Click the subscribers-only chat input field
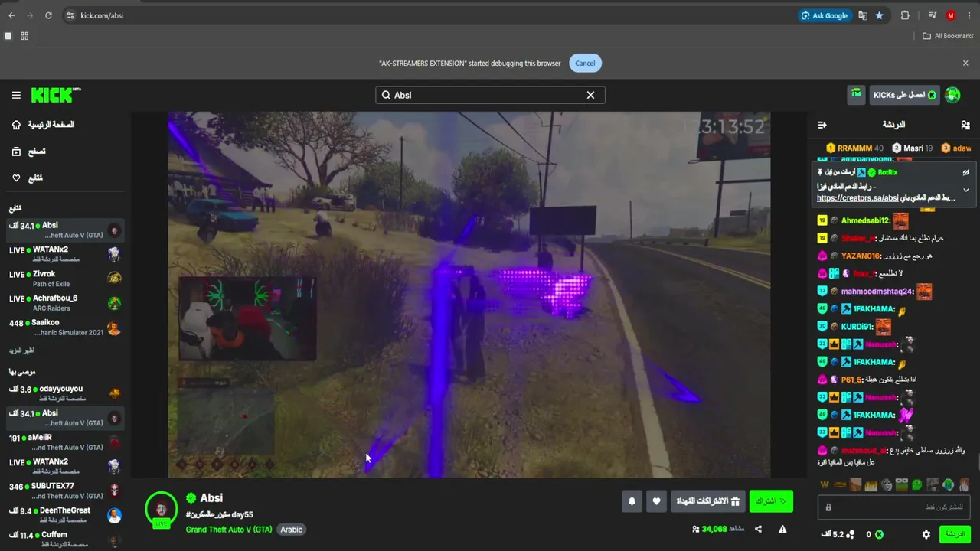 click(894, 507)
